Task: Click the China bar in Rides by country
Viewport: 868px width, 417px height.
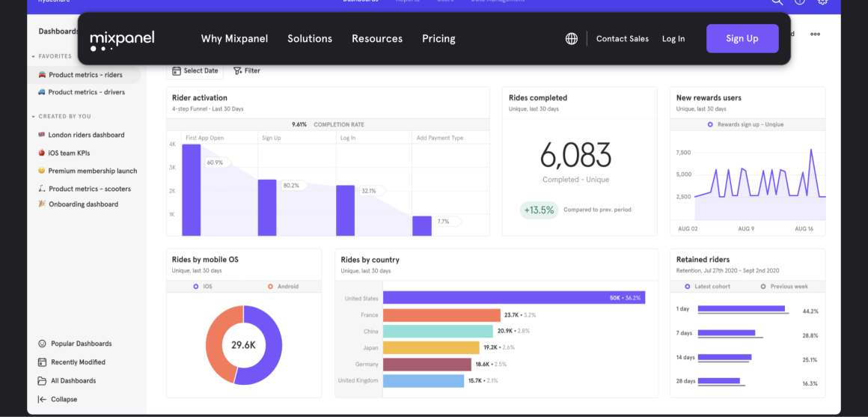Action: click(x=438, y=331)
